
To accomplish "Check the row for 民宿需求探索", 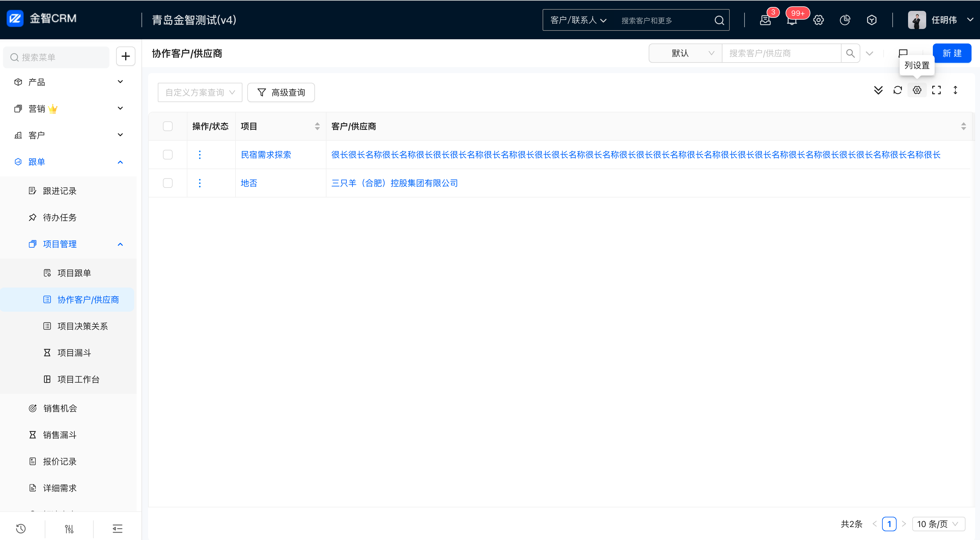I will pos(168,155).
